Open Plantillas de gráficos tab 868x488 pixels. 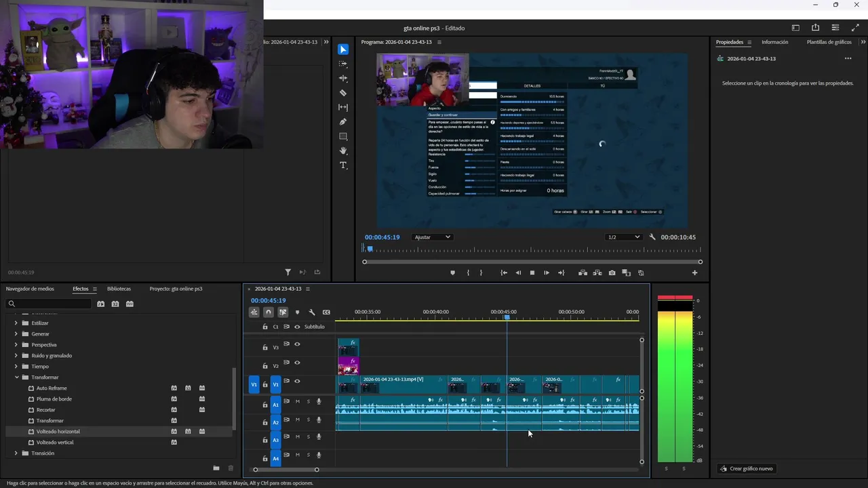829,42
